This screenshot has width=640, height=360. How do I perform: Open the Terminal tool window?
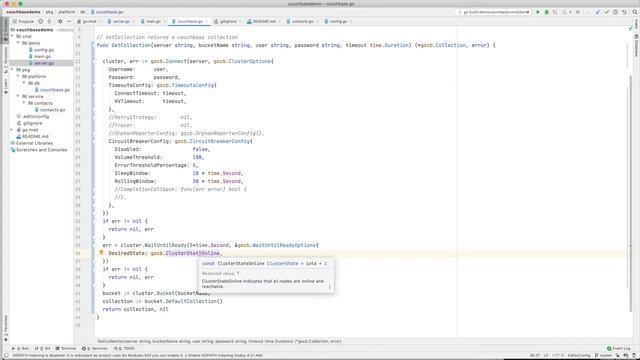[66, 349]
